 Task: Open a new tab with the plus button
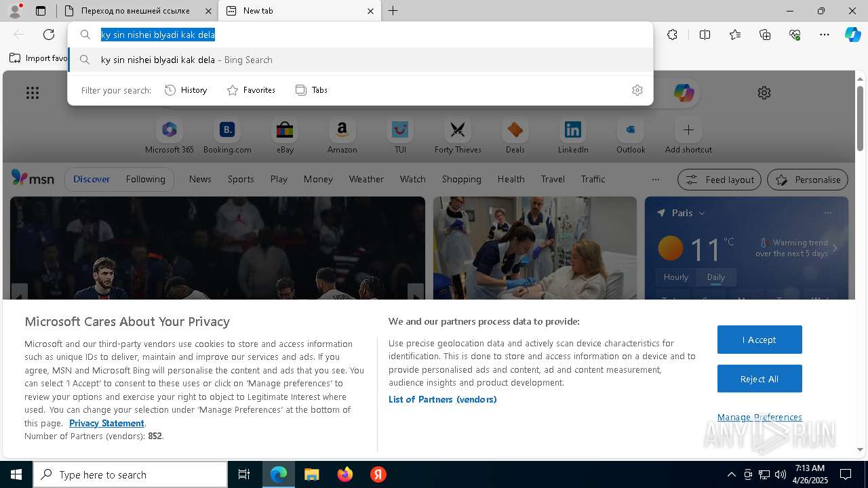tap(393, 11)
